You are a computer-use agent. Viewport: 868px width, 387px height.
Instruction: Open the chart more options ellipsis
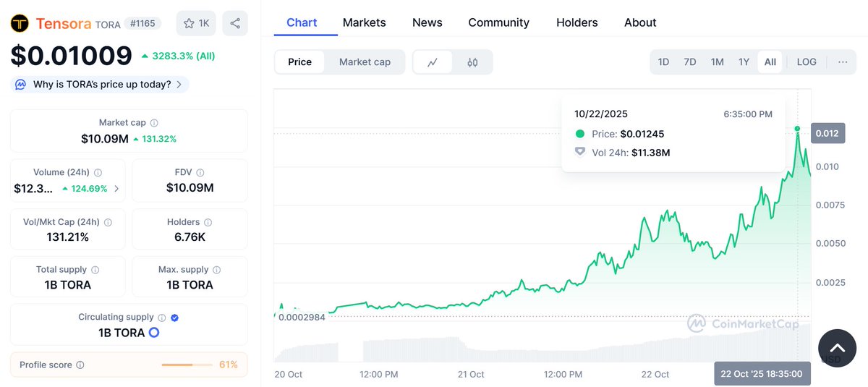843,62
